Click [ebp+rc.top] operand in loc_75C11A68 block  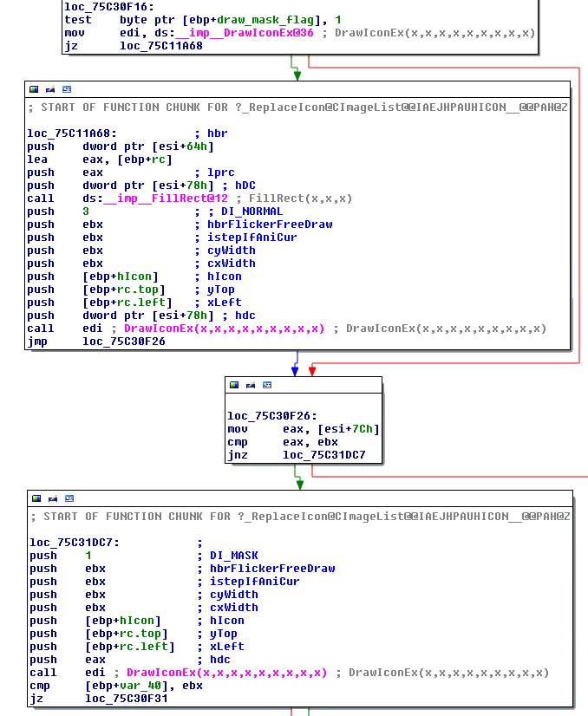coord(124,290)
